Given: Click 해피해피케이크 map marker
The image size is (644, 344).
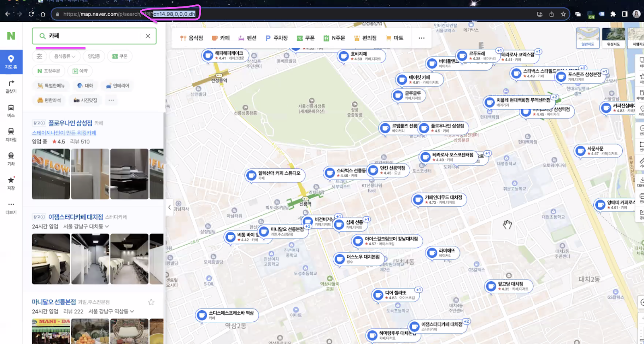Looking at the screenshot, I should point(225,55).
